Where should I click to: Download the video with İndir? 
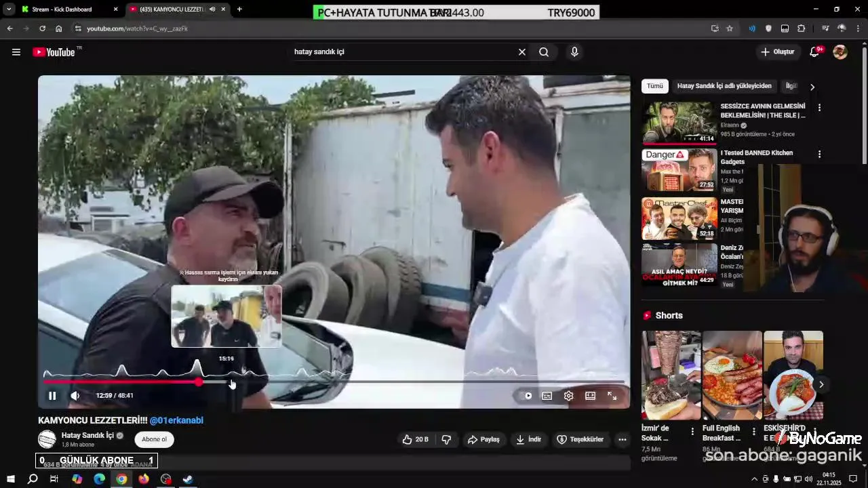pos(528,440)
